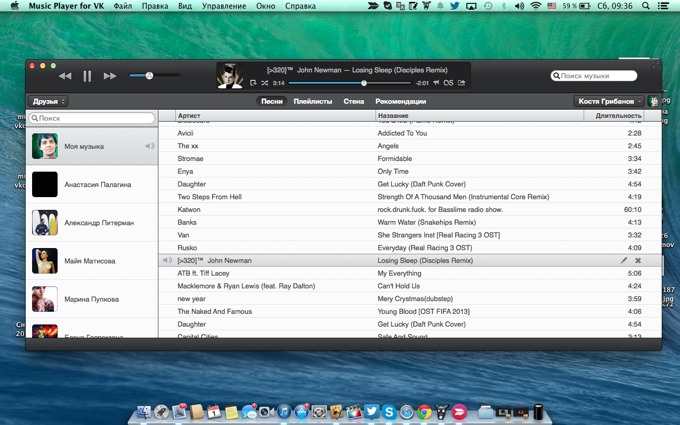The image size is (680, 425).
Task: Click the scrobbling icon in player
Action: 448,83
